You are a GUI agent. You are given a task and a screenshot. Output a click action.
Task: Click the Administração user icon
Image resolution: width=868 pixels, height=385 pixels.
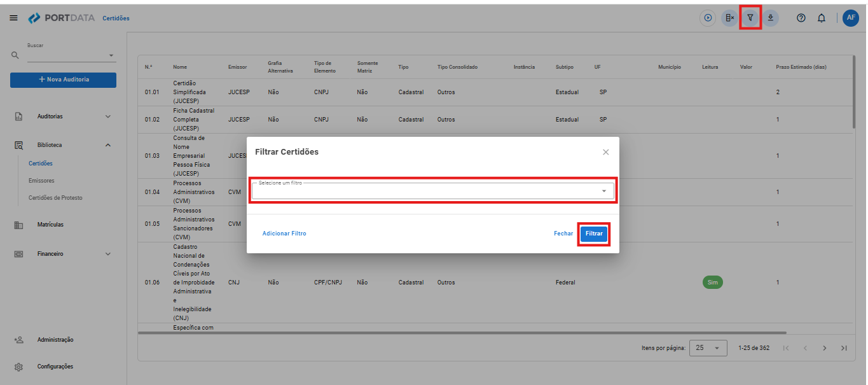point(19,340)
